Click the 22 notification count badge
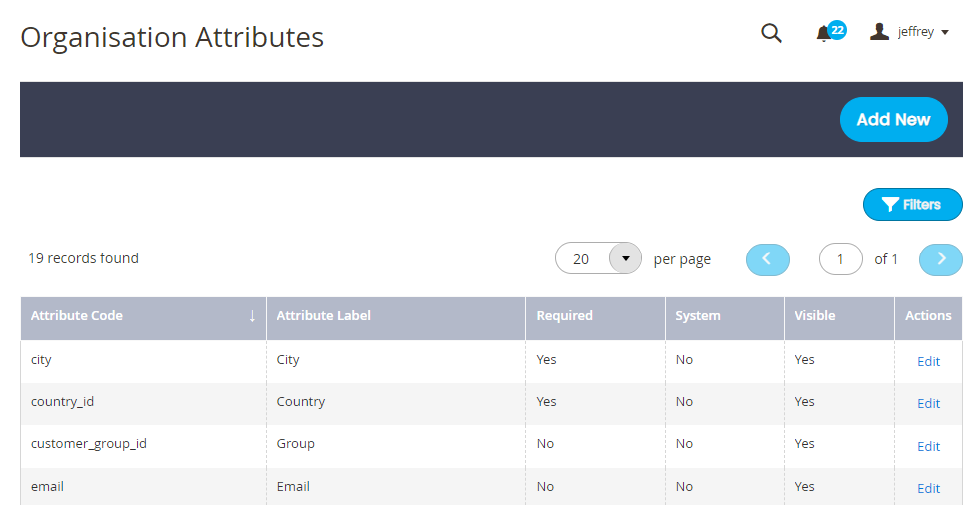Viewport: 980px width, 505px height. click(x=837, y=29)
